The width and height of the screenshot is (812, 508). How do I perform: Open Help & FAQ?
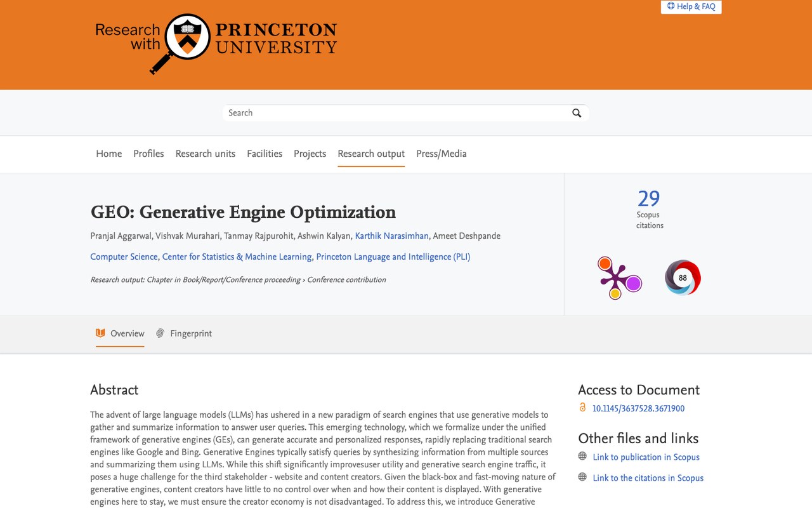tap(691, 6)
